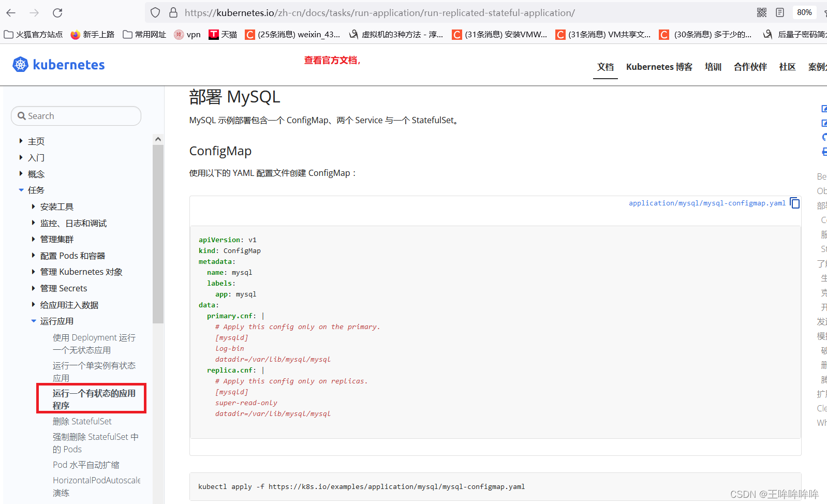Open the vpn bookmark
Viewport: 827px width, 504px height.
[187, 34]
